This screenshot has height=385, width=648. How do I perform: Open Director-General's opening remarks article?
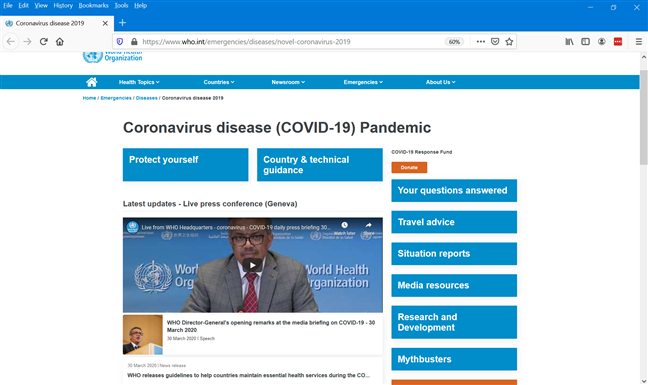[271, 326]
